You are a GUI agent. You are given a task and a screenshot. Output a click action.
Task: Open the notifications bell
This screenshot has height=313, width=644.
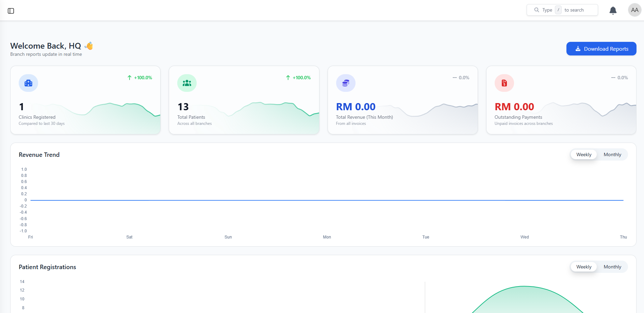point(613,10)
